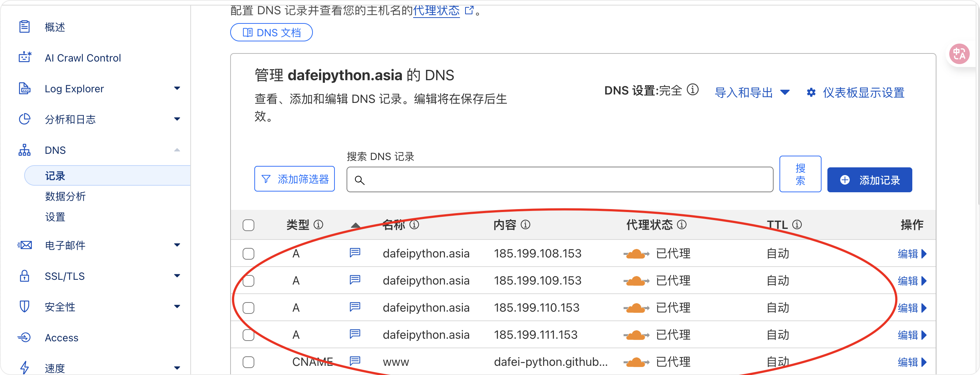Check the box for 185.199.109.153 record
The width and height of the screenshot is (980, 375).
click(x=248, y=281)
